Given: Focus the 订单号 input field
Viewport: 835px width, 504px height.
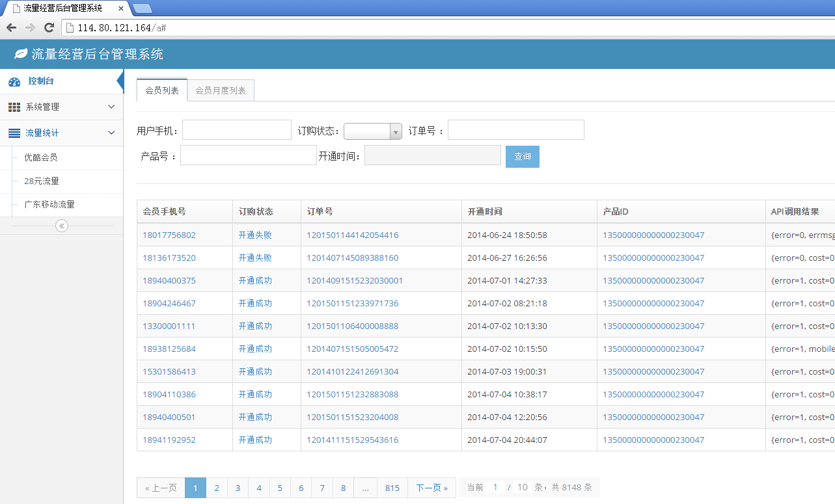Looking at the screenshot, I should click(516, 130).
